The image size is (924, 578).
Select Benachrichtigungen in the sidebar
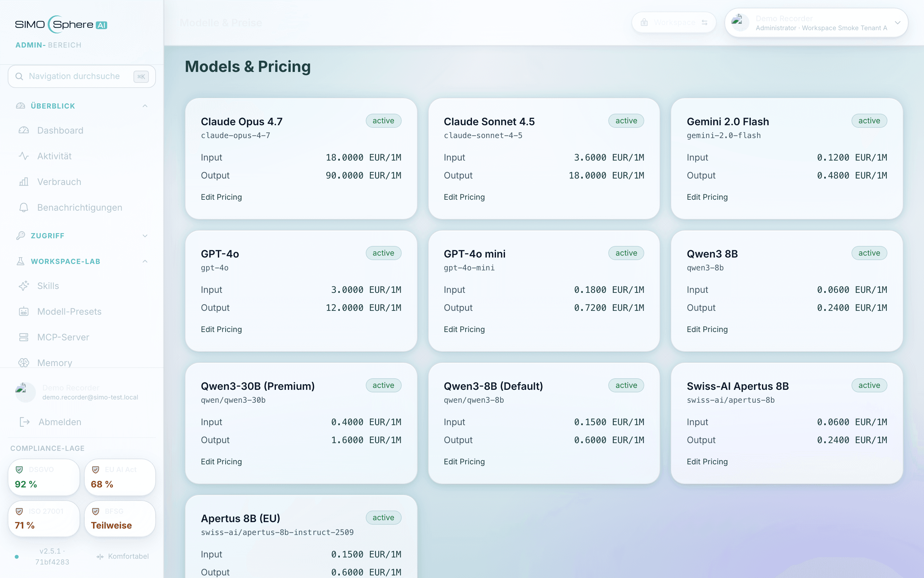(82, 207)
